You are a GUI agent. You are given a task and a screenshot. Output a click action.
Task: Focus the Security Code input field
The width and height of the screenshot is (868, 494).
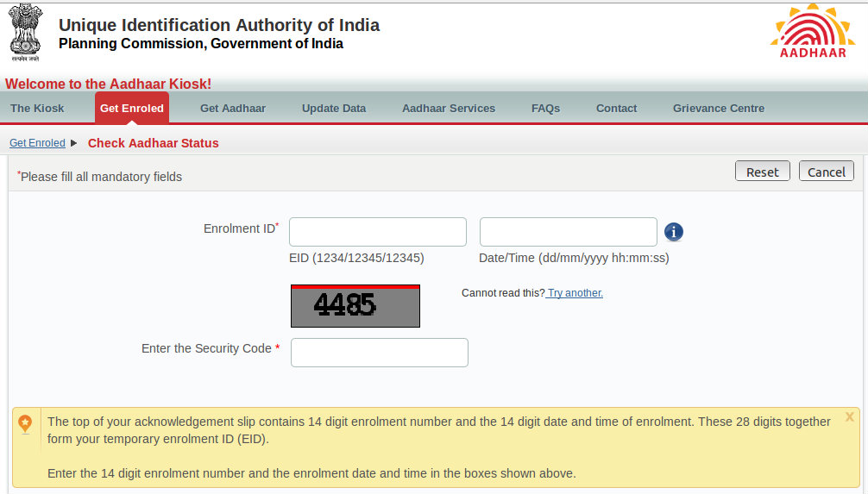380,353
